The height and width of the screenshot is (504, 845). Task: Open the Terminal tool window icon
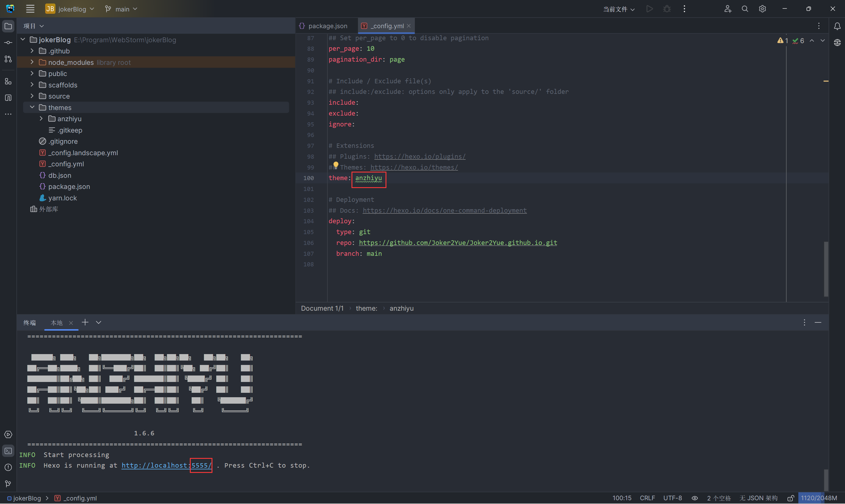(x=8, y=451)
